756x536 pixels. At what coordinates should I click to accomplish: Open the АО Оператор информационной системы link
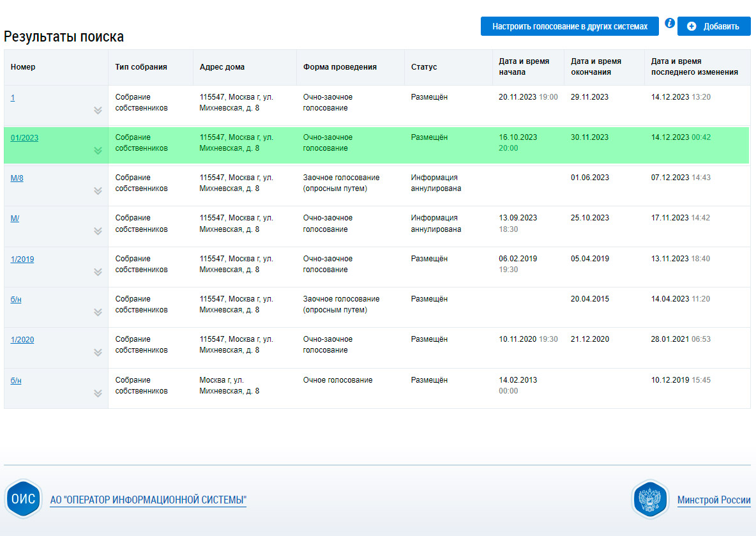point(148,500)
